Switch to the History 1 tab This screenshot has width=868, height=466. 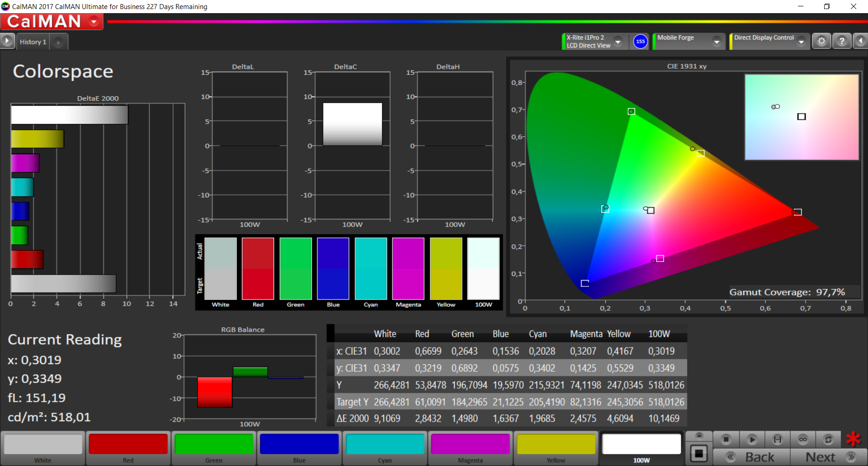click(33, 42)
